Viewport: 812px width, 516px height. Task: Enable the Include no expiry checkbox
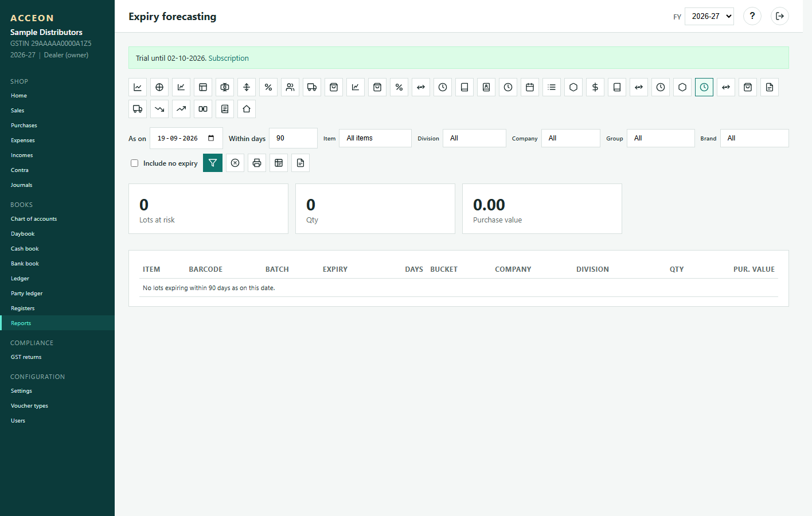pyautogui.click(x=135, y=163)
